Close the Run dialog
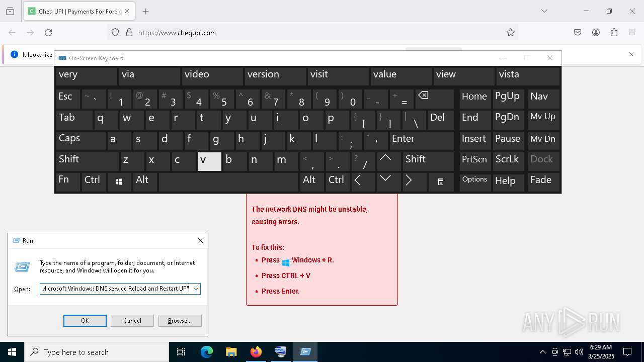644x362 pixels. [x=200, y=241]
